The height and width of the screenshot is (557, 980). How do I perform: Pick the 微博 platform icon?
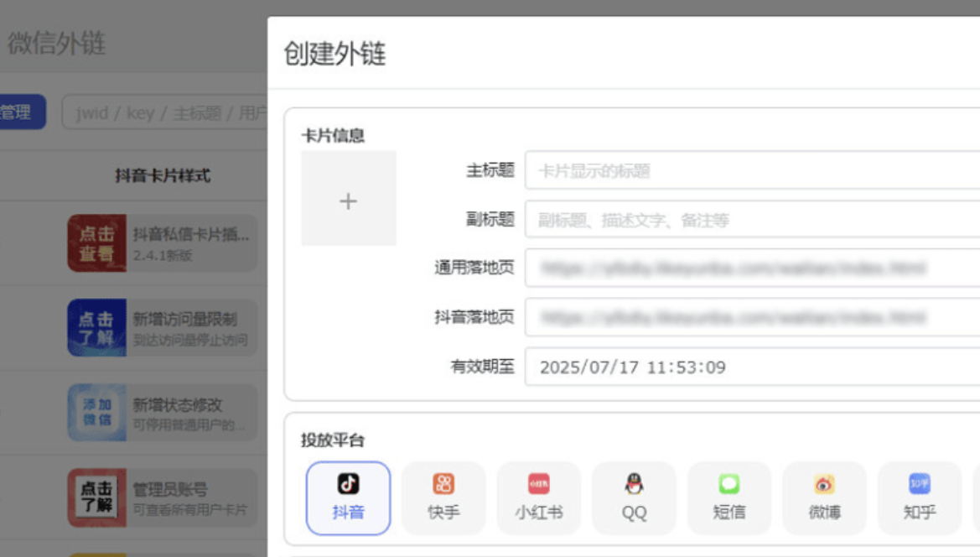click(x=825, y=498)
